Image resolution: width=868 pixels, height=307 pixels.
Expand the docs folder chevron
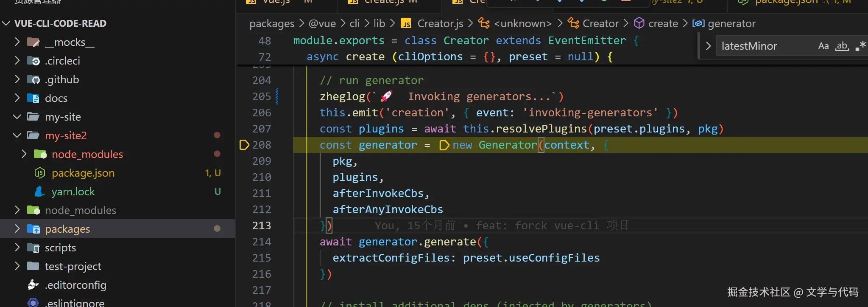[17, 98]
